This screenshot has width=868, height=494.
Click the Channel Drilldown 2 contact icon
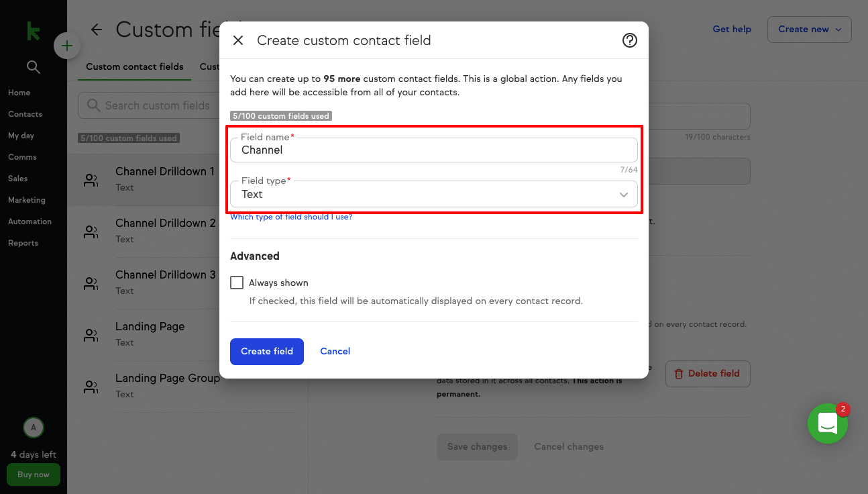click(x=91, y=232)
